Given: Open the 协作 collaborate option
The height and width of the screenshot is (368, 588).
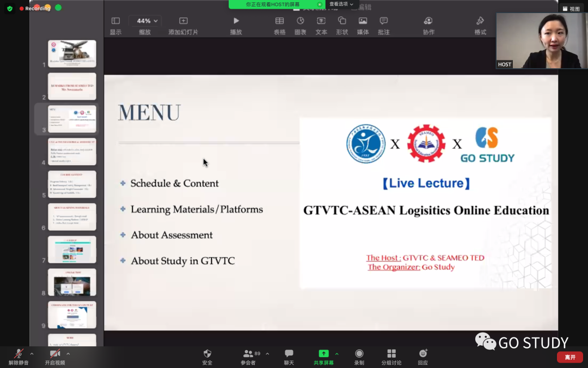Looking at the screenshot, I should tap(428, 26).
